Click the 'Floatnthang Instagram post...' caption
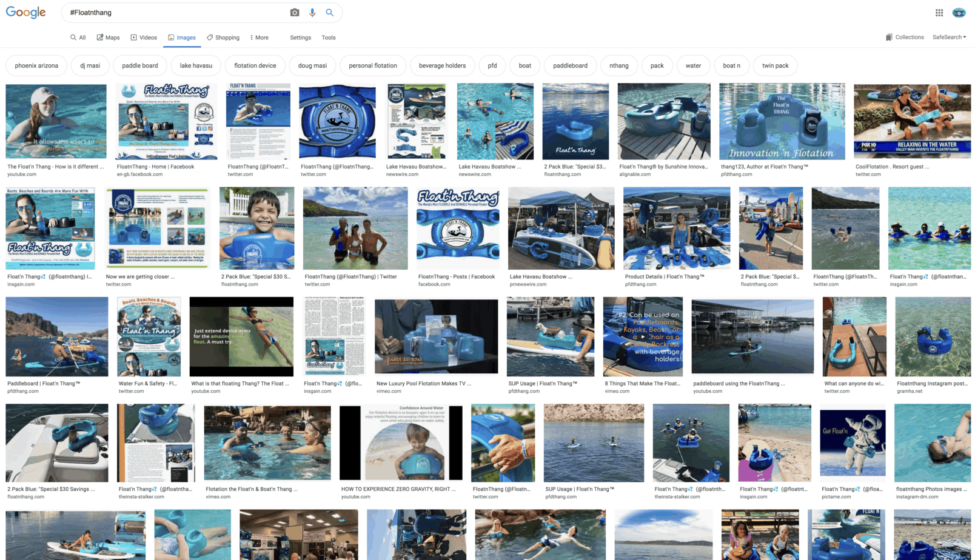 pyautogui.click(x=933, y=384)
